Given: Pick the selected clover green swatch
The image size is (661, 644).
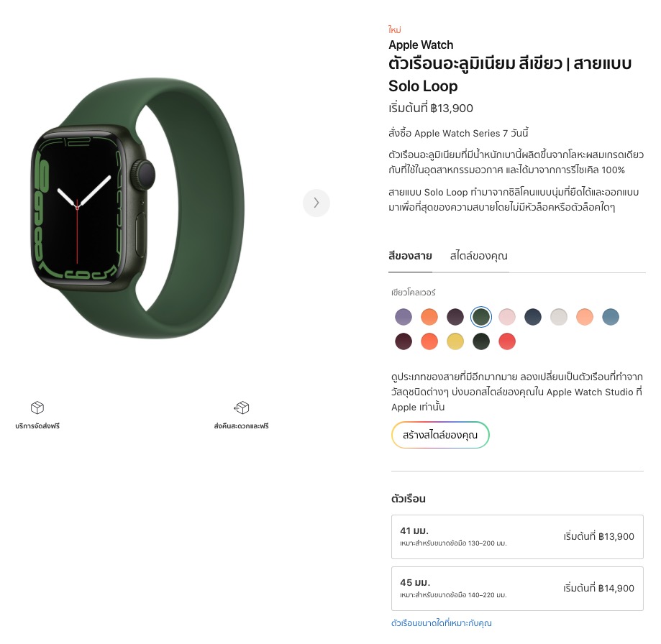Looking at the screenshot, I should (481, 317).
